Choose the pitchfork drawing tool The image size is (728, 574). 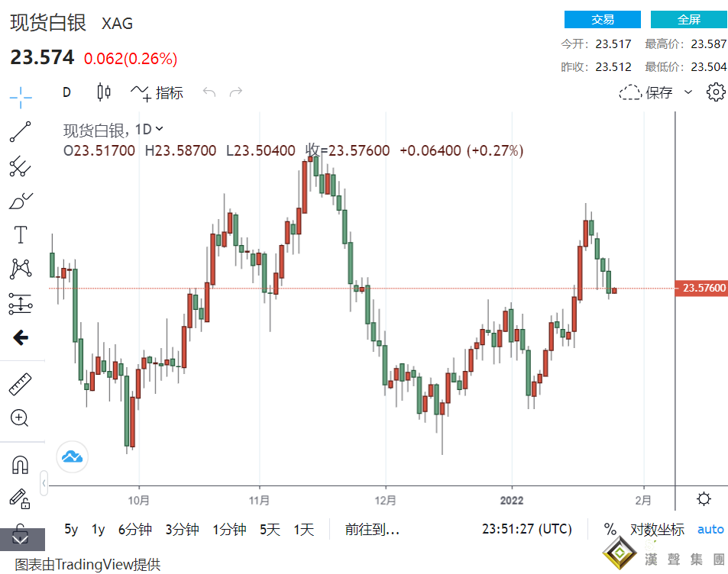tap(21, 166)
